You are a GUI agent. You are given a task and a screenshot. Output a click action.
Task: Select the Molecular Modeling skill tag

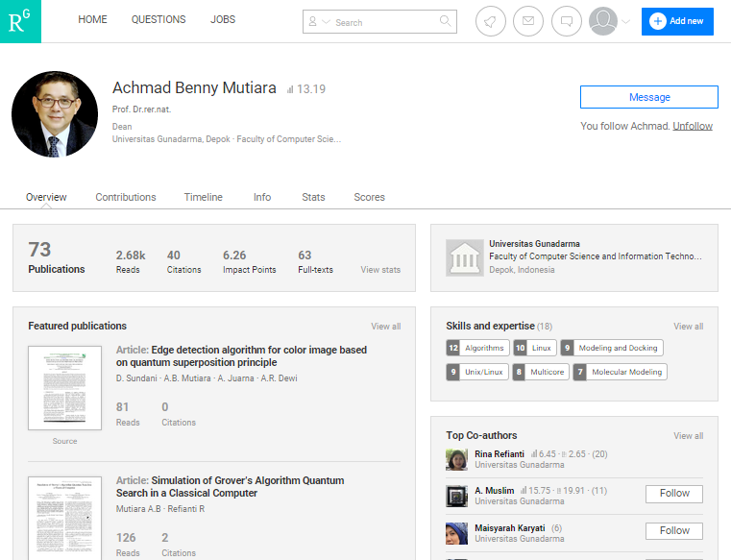620,372
